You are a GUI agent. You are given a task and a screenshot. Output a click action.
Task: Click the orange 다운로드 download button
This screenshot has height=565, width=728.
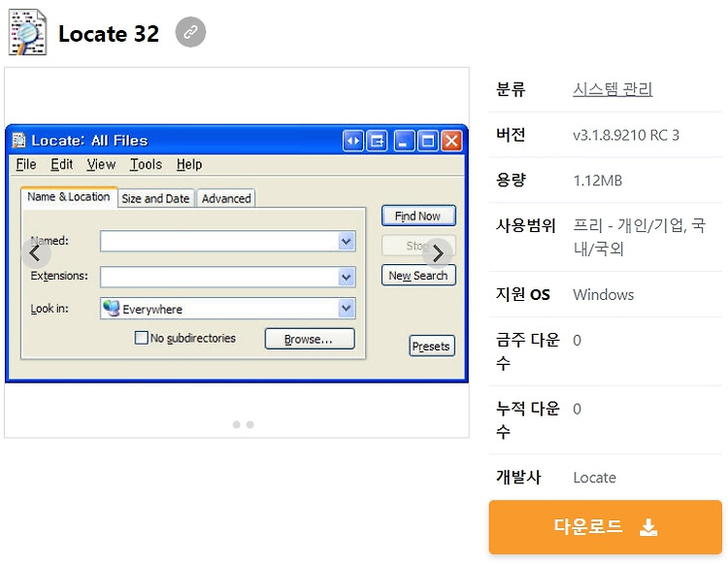tap(605, 527)
